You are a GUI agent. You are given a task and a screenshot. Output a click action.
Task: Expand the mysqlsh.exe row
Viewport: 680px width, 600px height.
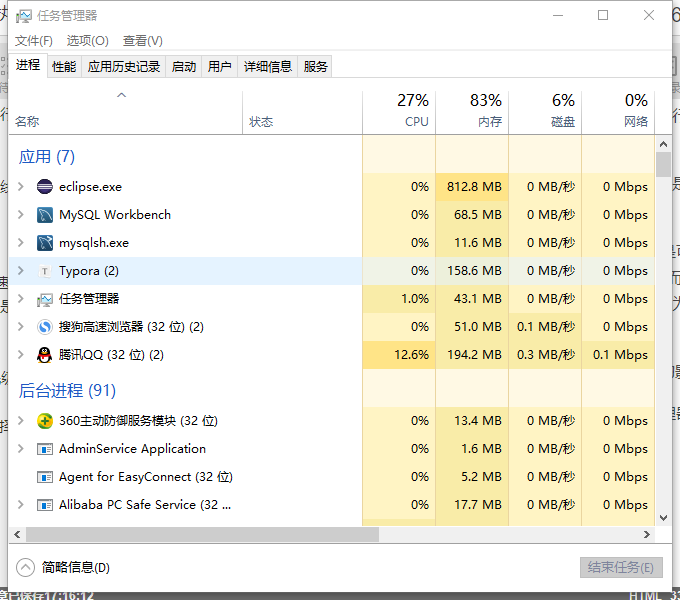tap(20, 243)
